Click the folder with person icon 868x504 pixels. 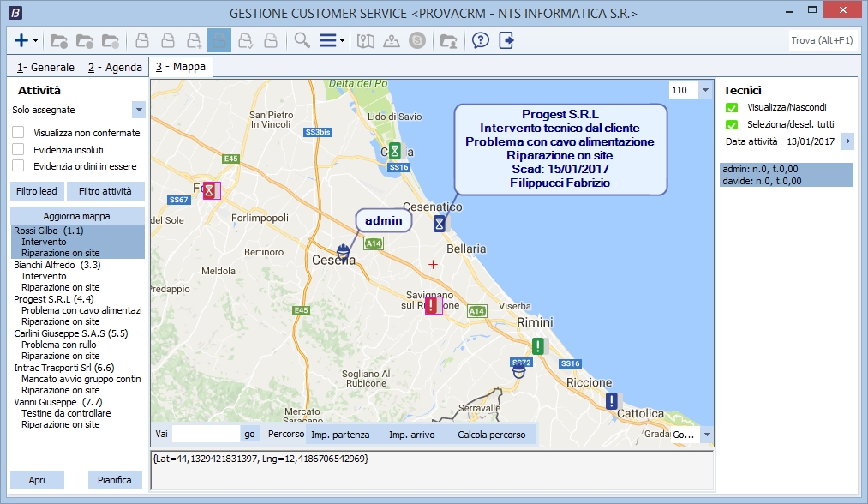point(448,41)
